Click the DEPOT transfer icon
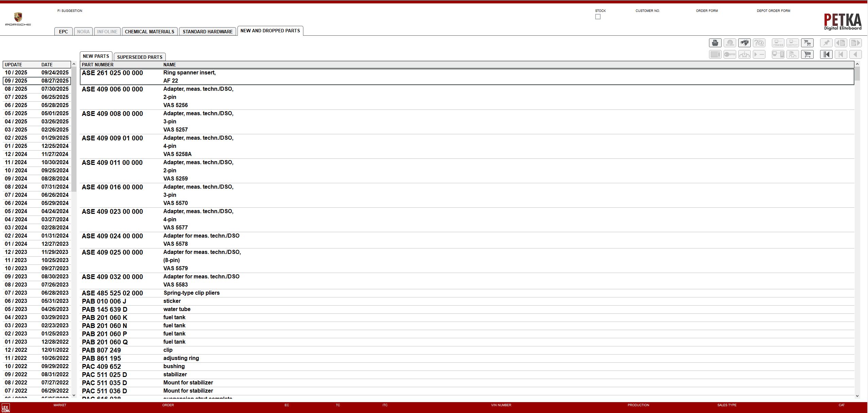 tap(793, 43)
